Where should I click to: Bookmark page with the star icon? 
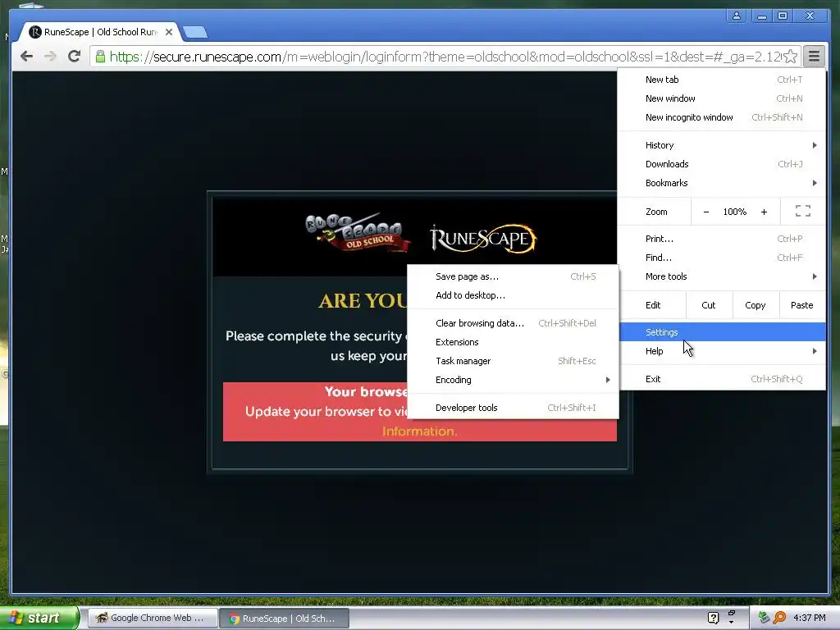click(x=790, y=57)
